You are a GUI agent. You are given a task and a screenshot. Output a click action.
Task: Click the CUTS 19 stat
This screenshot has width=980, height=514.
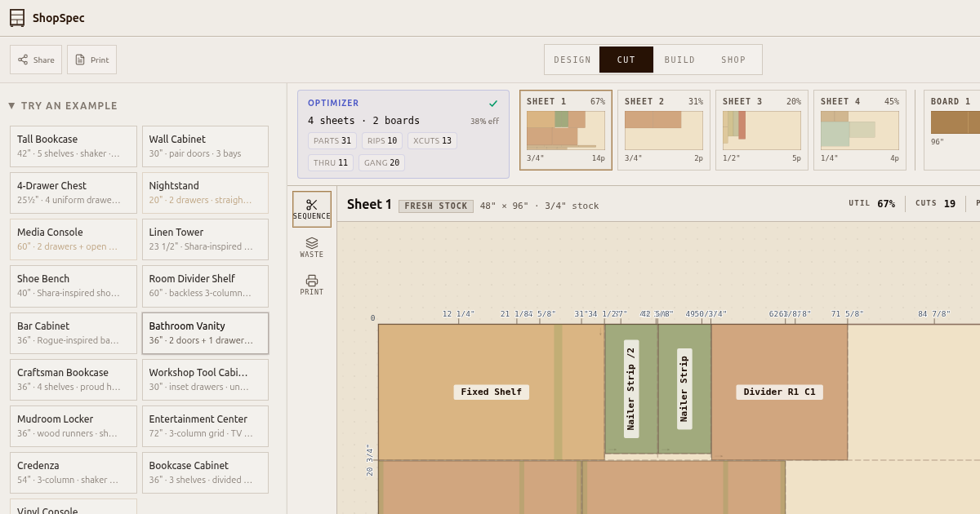tap(935, 204)
